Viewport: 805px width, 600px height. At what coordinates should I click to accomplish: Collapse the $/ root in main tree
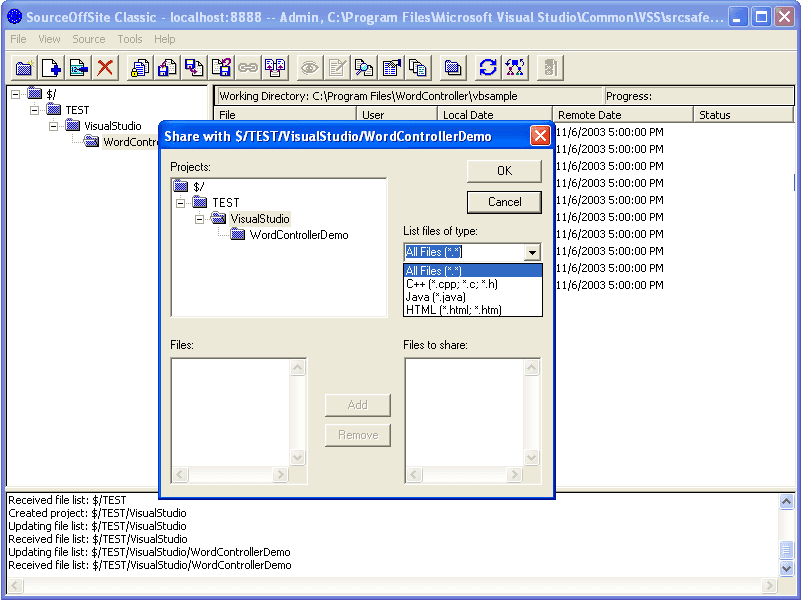click(x=15, y=94)
